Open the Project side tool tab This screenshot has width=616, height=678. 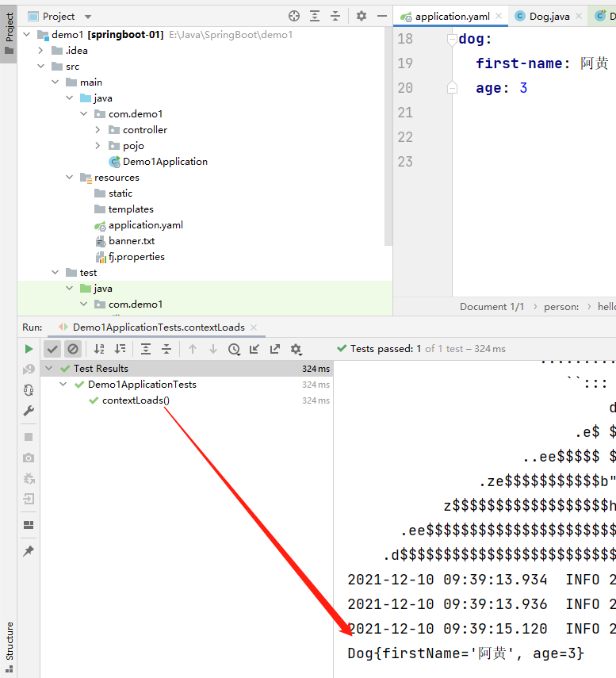(9, 34)
